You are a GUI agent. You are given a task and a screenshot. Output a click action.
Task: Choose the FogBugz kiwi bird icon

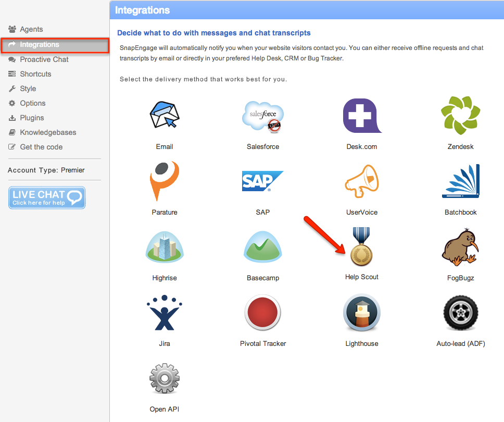(460, 247)
